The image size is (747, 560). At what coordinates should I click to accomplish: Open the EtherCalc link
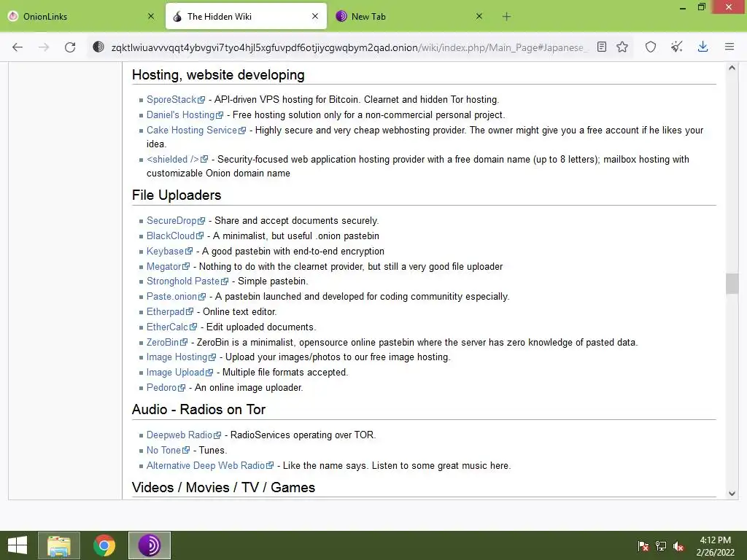click(x=171, y=327)
